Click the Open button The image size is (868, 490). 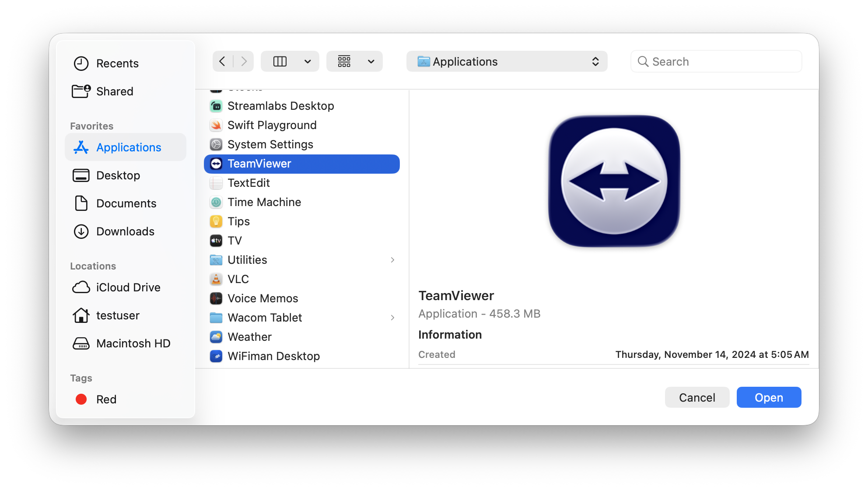(x=769, y=397)
